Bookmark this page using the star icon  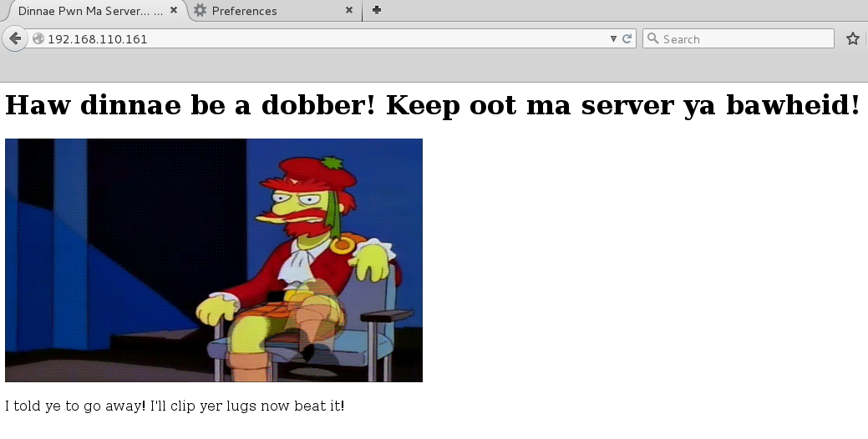pos(852,38)
